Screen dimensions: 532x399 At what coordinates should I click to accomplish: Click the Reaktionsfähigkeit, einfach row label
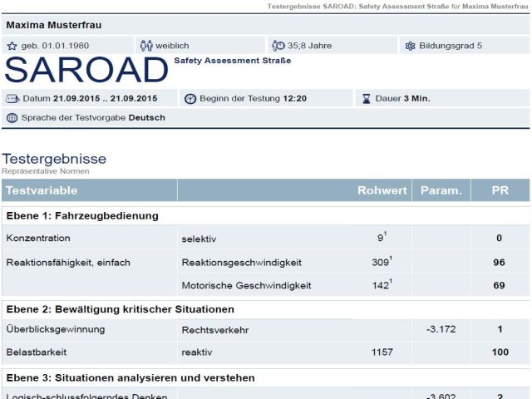pos(68,263)
